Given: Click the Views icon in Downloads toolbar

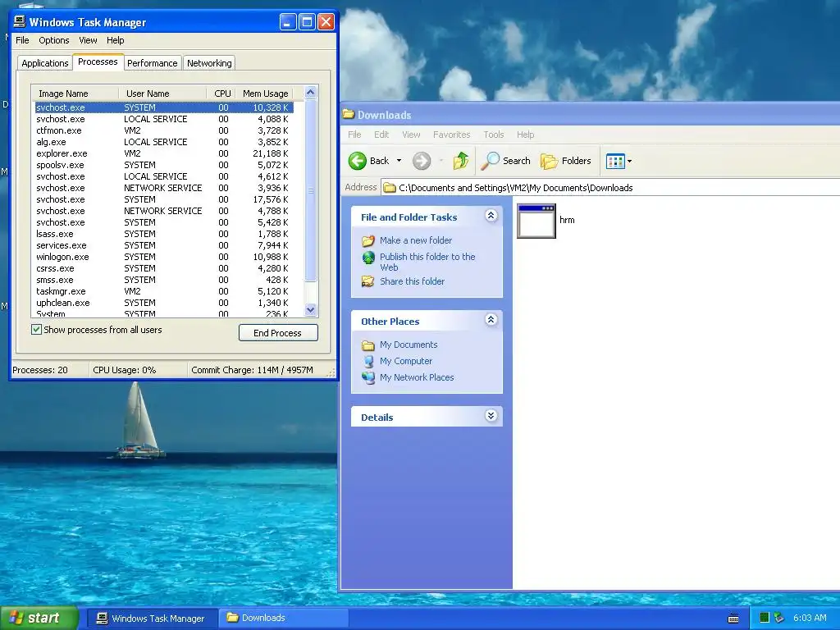Looking at the screenshot, I should point(615,161).
